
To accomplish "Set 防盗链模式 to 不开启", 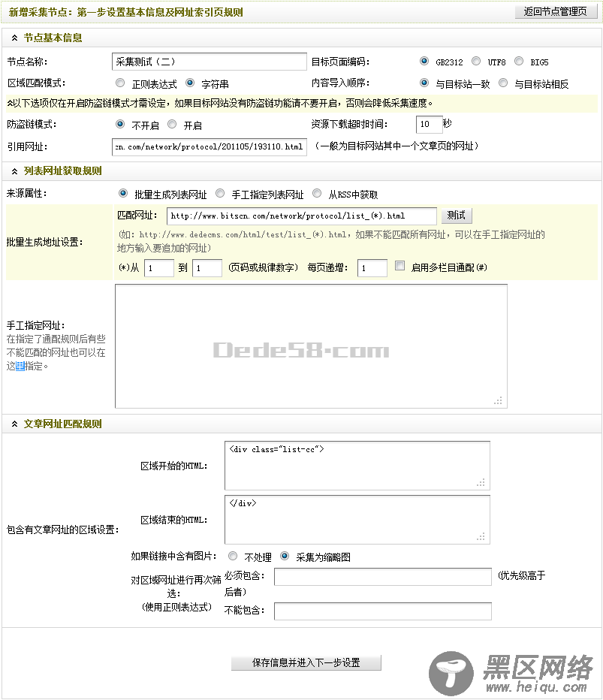I will pyautogui.click(x=120, y=124).
